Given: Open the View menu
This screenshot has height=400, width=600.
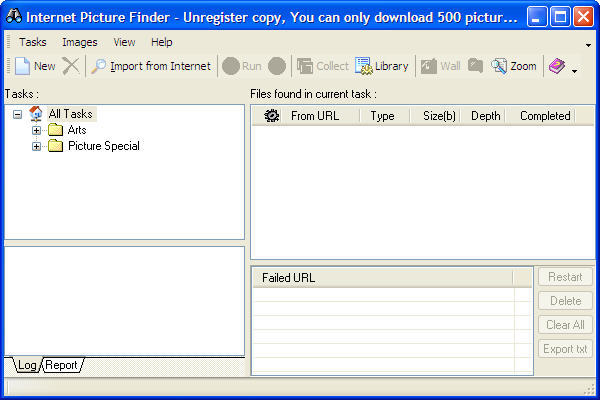Looking at the screenshot, I should 124,42.
